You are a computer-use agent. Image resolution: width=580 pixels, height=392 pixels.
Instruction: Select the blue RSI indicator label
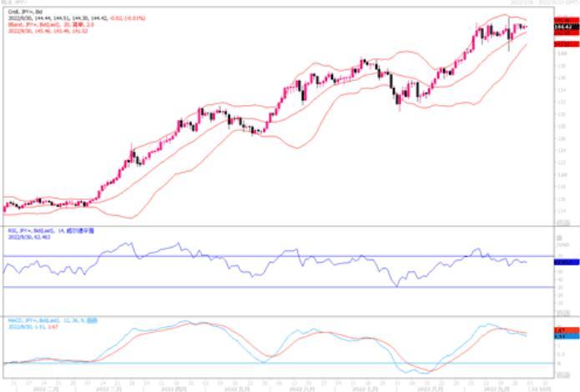[x=51, y=231]
